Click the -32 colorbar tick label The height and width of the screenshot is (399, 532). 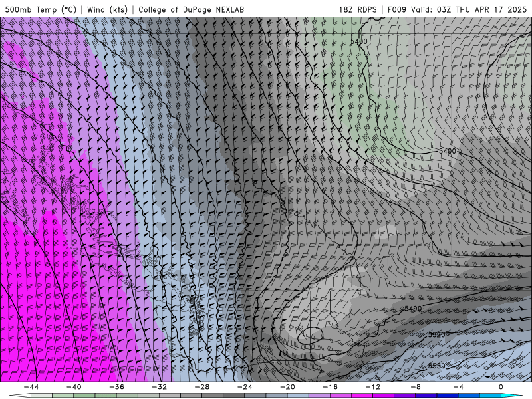(160, 387)
